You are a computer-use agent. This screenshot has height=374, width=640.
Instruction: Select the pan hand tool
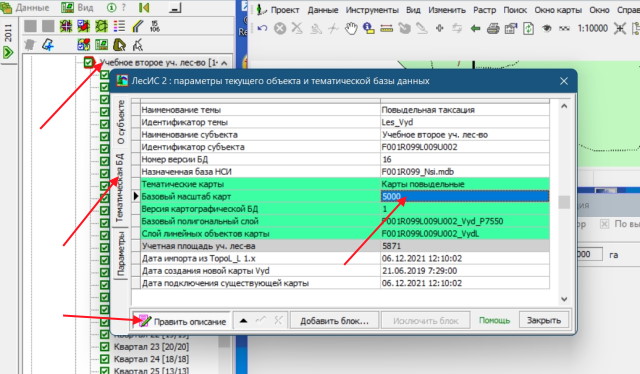pos(351,28)
